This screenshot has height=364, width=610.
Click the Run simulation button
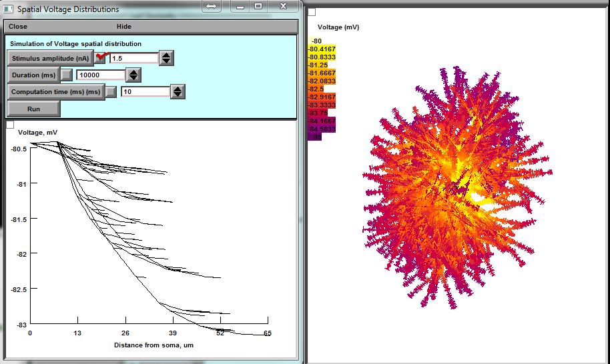pos(33,109)
